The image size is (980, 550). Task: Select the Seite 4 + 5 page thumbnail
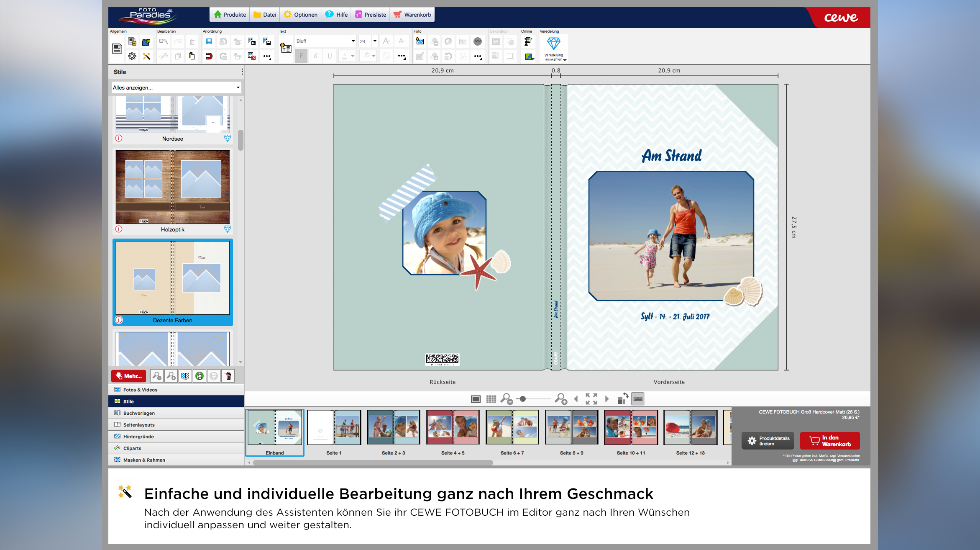(453, 428)
